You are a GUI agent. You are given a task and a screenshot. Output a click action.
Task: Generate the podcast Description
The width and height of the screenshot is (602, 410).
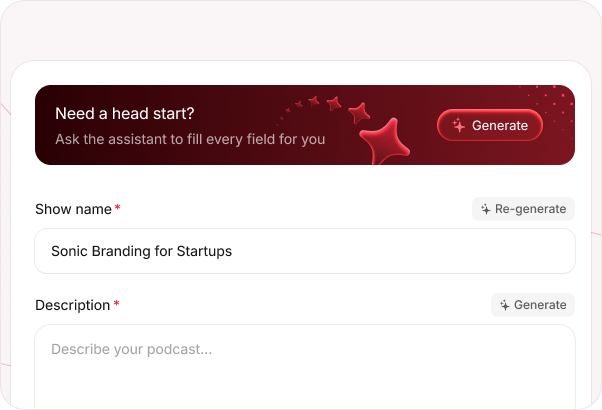pos(532,305)
